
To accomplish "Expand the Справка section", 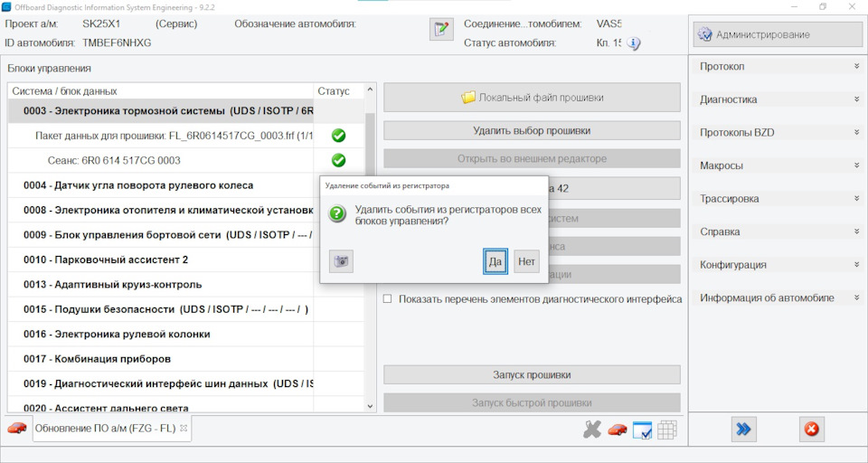I will 777,231.
